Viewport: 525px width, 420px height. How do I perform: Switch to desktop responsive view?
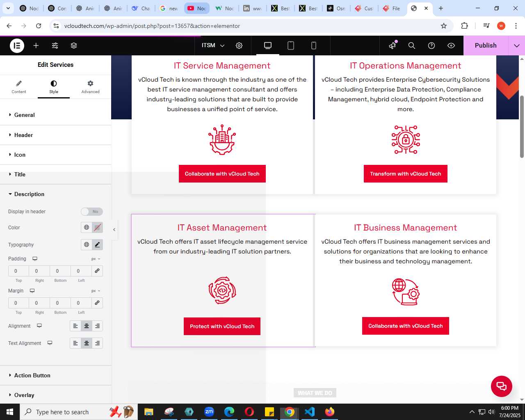268,46
